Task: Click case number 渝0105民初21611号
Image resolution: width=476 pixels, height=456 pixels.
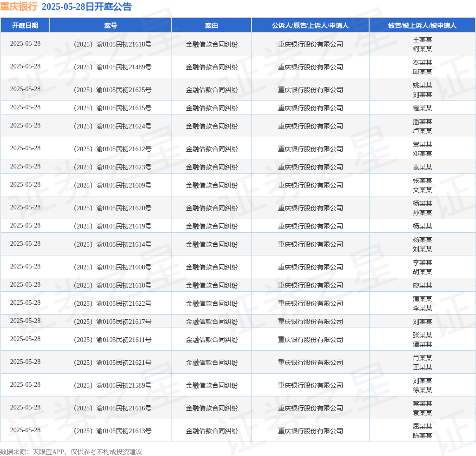Action: click(x=112, y=340)
